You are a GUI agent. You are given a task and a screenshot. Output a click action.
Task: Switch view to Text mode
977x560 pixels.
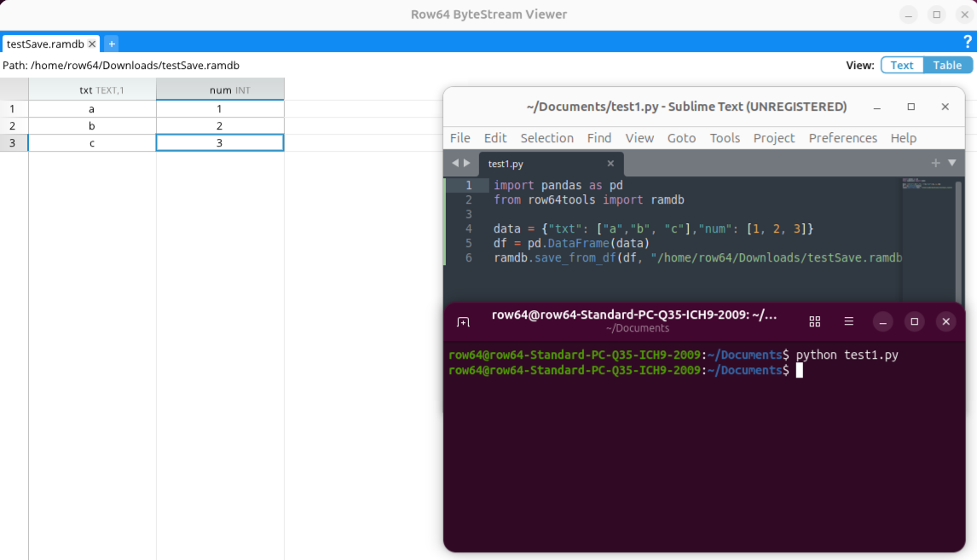click(x=902, y=66)
